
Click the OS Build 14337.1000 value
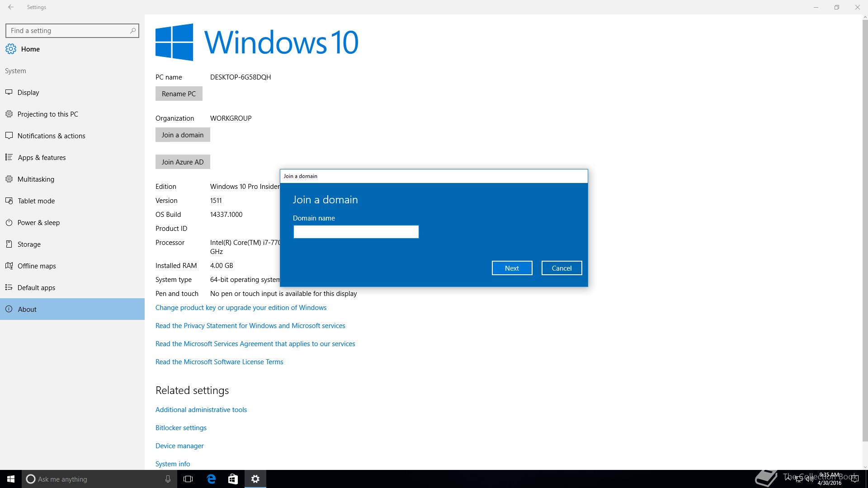tap(226, 214)
